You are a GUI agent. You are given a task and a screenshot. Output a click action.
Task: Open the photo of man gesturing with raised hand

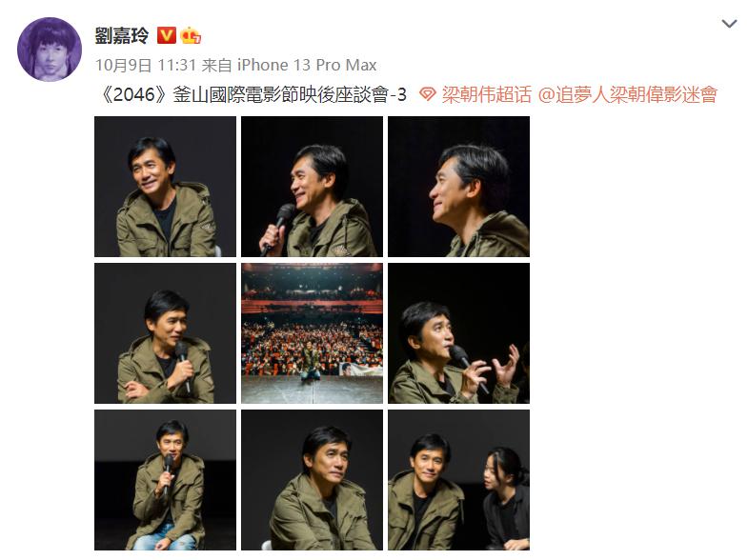[458, 333]
